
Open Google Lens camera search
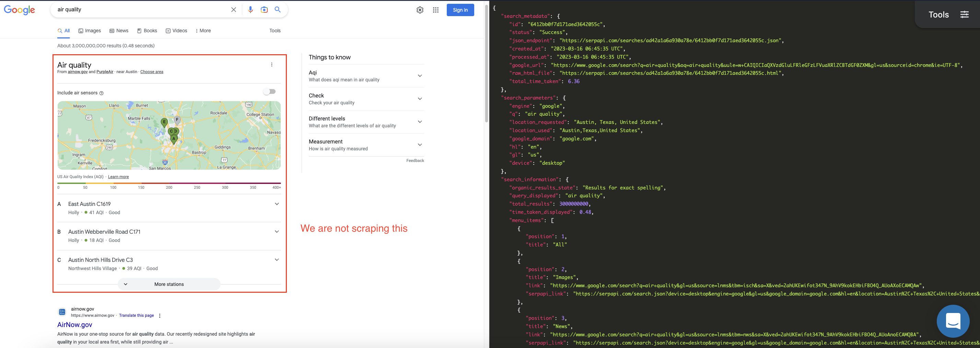264,10
